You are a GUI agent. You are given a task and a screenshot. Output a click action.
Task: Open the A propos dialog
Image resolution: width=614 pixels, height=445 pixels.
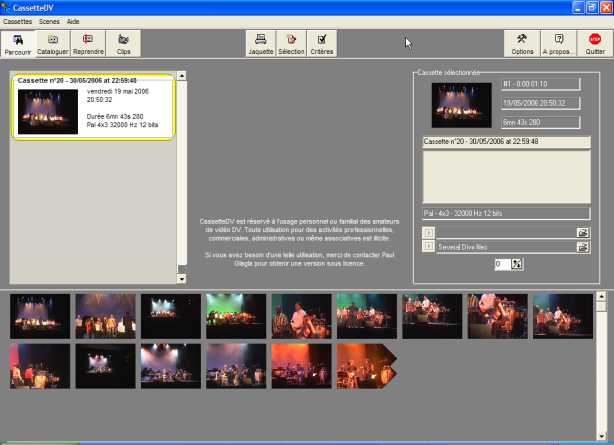click(x=558, y=43)
